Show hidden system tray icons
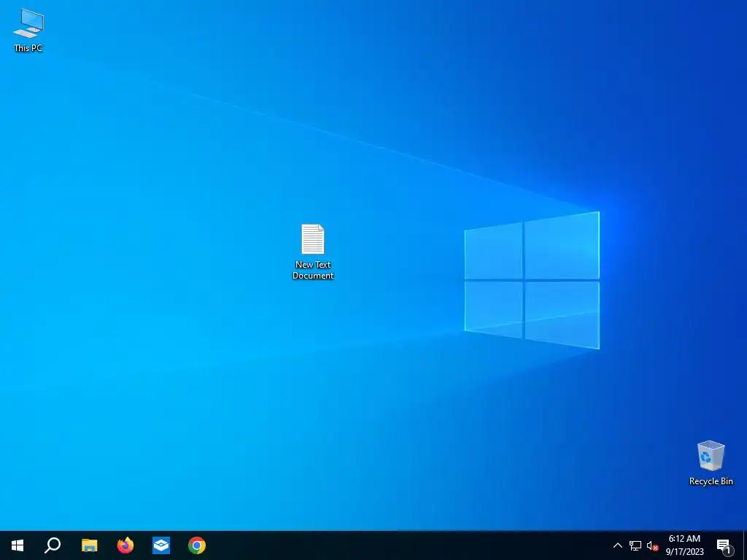 617,545
